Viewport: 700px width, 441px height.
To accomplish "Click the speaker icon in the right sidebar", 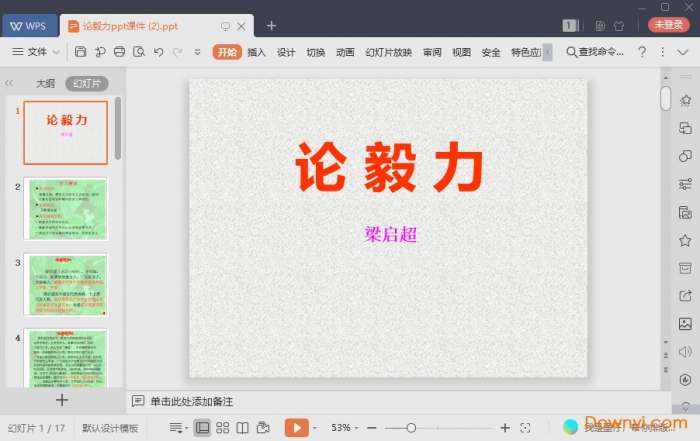I will click(685, 351).
